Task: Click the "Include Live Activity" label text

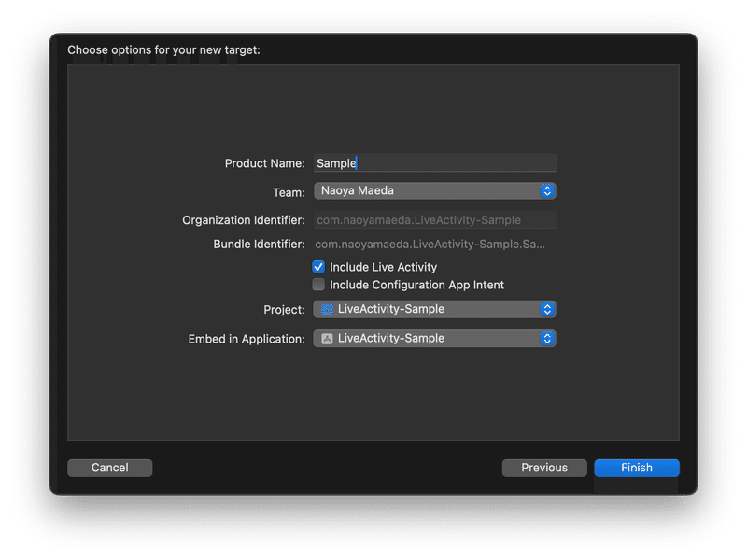Action: (383, 267)
